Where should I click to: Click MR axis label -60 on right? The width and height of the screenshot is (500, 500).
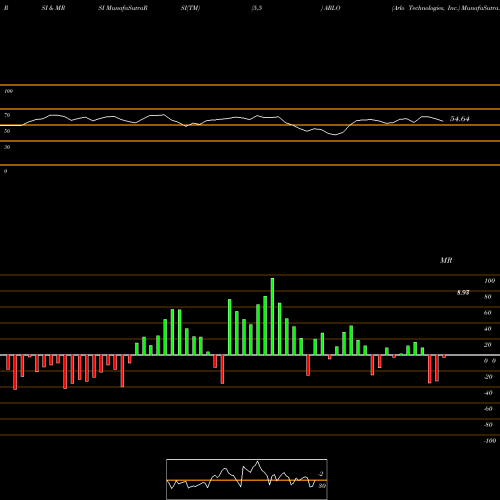click(x=488, y=409)
